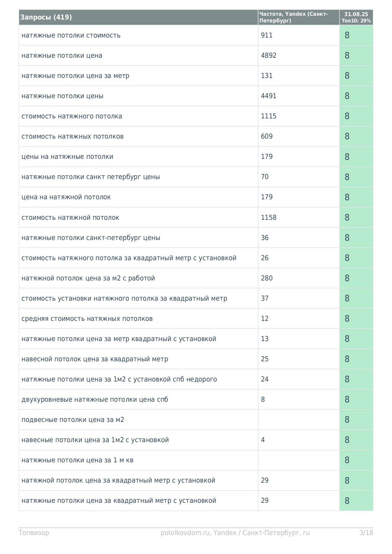Click frequency value 13
The image size is (392, 554).
265,339
